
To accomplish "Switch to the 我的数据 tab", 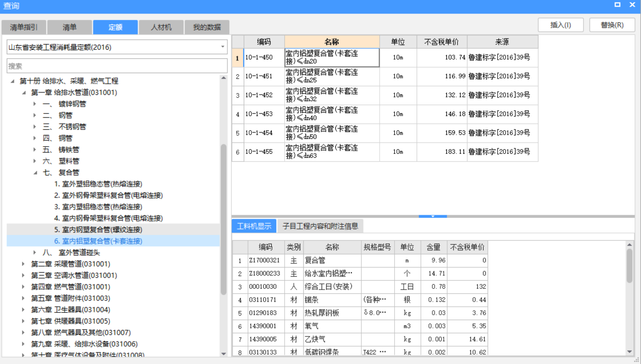I will (x=207, y=27).
